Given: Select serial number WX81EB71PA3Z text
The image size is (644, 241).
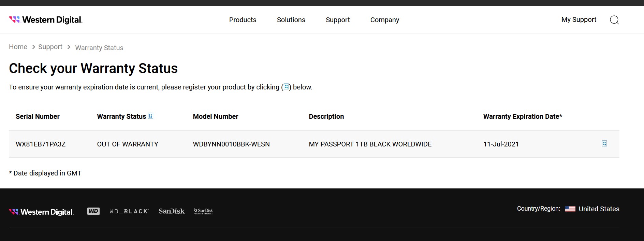Looking at the screenshot, I should pyautogui.click(x=41, y=144).
